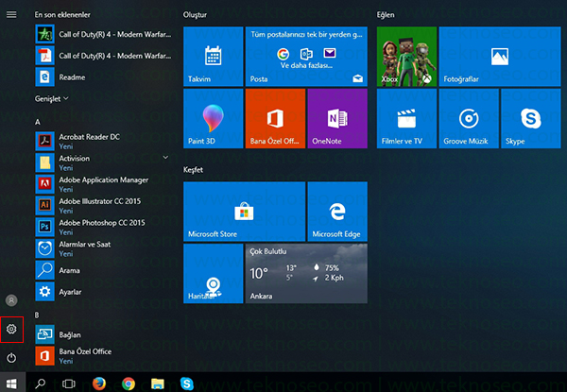Open taskbar search magnifier
Viewport: 567px width, 392px height.
(40, 383)
